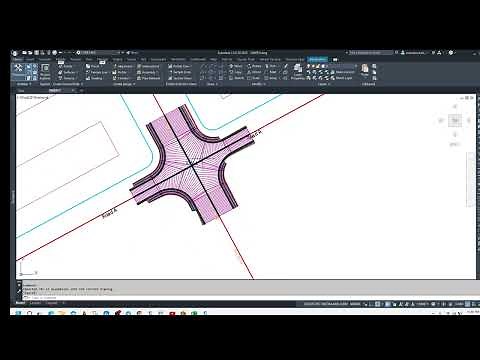Open the workspace dropdown in title bar
480x360 pixels.
click(x=99, y=53)
